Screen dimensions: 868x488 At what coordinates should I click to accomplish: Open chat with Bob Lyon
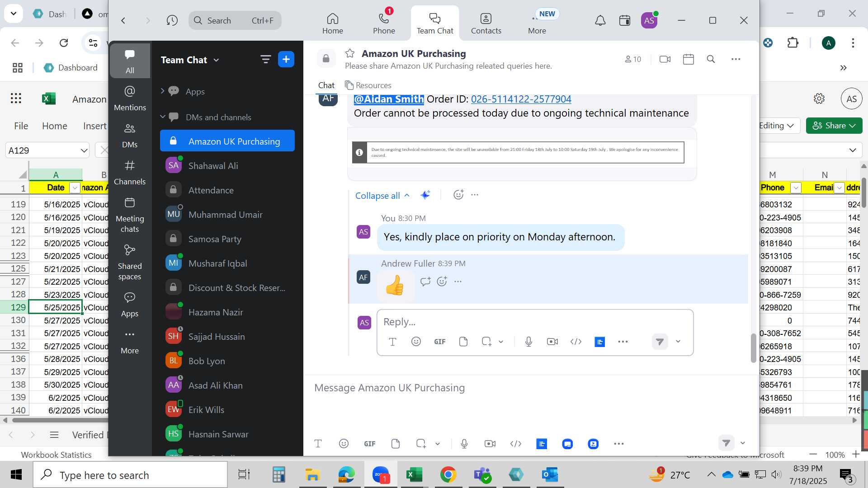(227, 361)
